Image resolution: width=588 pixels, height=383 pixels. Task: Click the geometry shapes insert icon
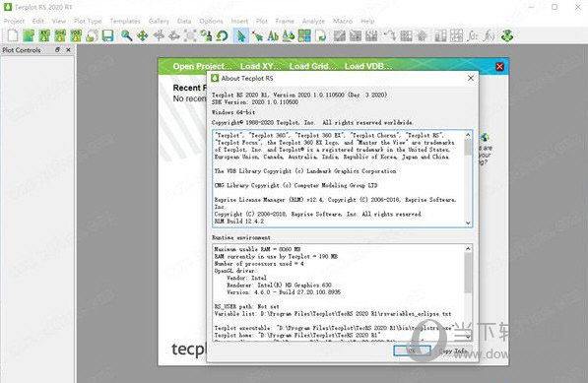pyautogui.click(x=289, y=35)
